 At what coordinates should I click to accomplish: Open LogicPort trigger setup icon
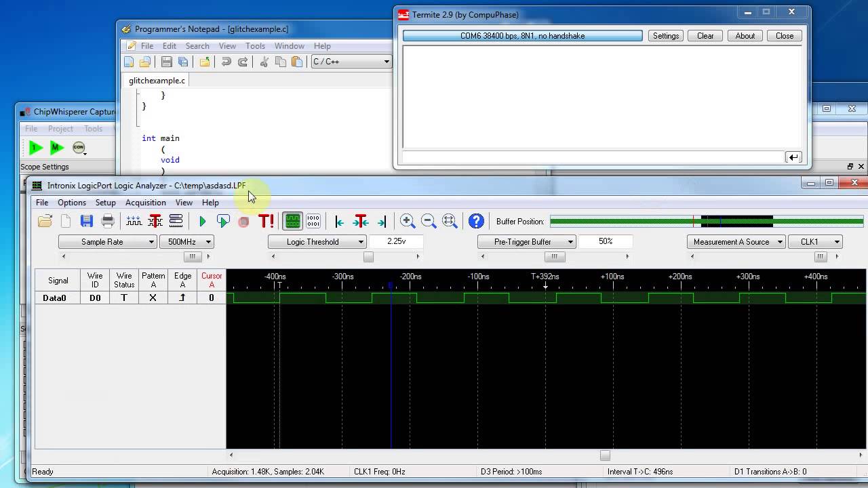click(155, 221)
